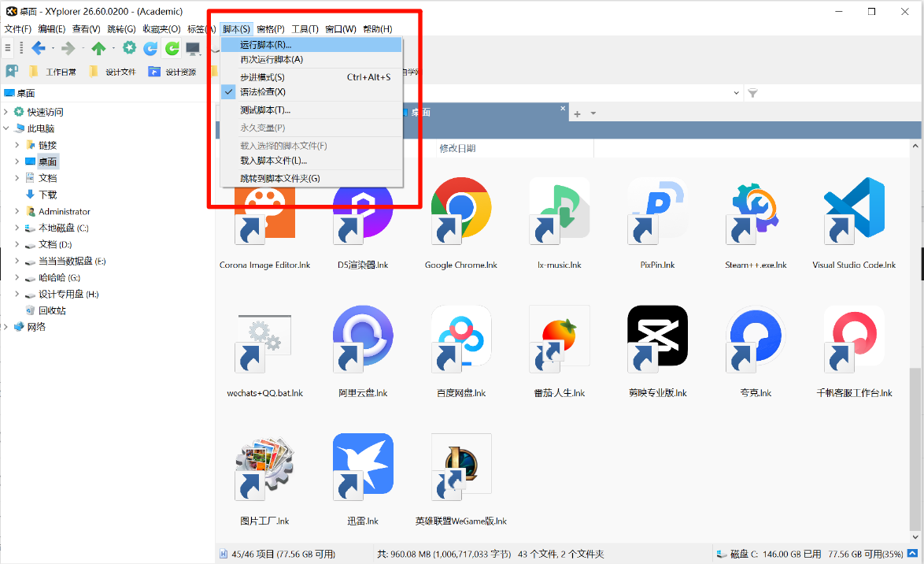
Task: Open the 工作日常 bookmark folder
Action: [x=53, y=72]
